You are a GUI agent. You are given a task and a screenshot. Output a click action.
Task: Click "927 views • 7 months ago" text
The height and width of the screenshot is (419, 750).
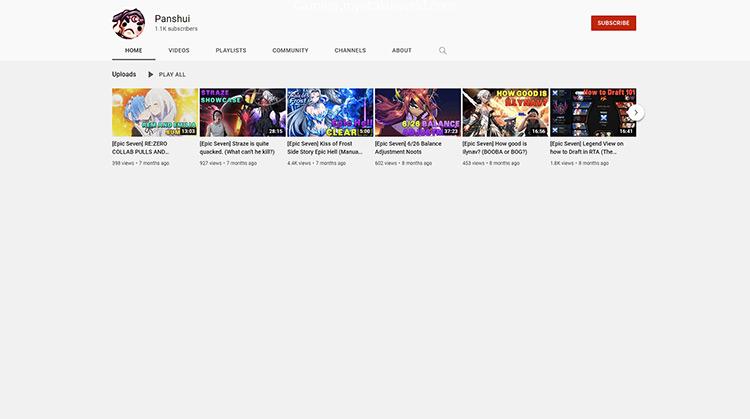[228, 163]
